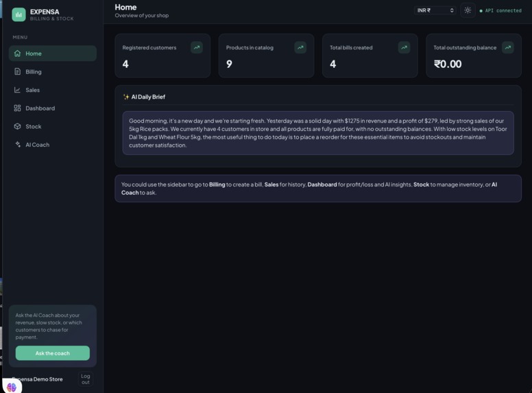532x393 pixels.
Task: Click the Products in catalog value 9
Action: click(x=230, y=64)
